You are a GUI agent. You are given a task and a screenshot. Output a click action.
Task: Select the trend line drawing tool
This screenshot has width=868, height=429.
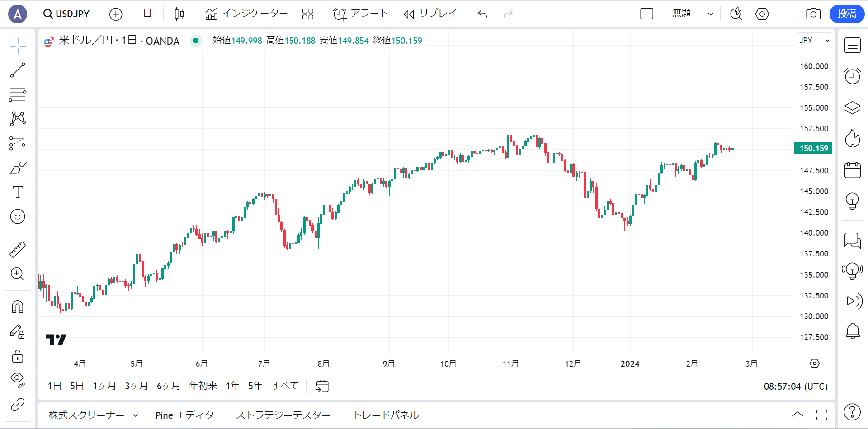point(18,70)
